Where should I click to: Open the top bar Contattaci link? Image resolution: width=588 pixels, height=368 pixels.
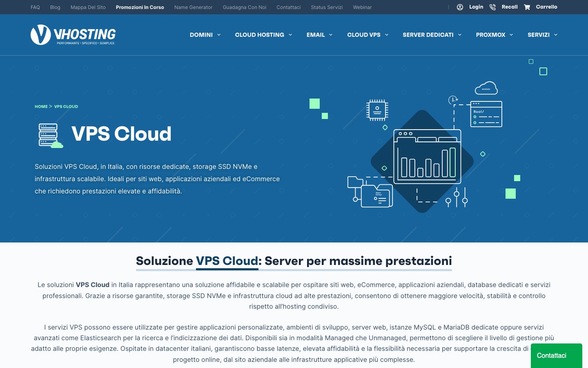(x=289, y=7)
